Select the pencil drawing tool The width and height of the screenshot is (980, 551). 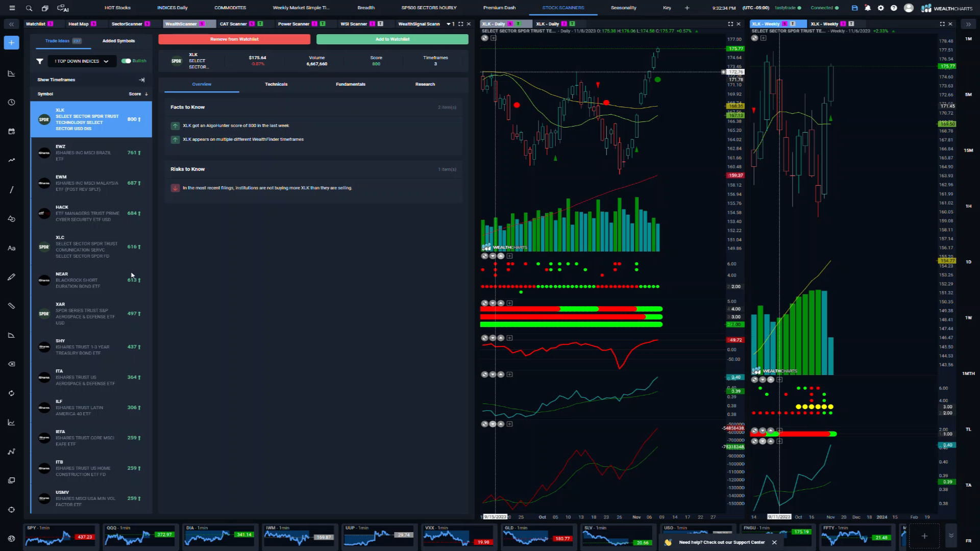point(11,277)
